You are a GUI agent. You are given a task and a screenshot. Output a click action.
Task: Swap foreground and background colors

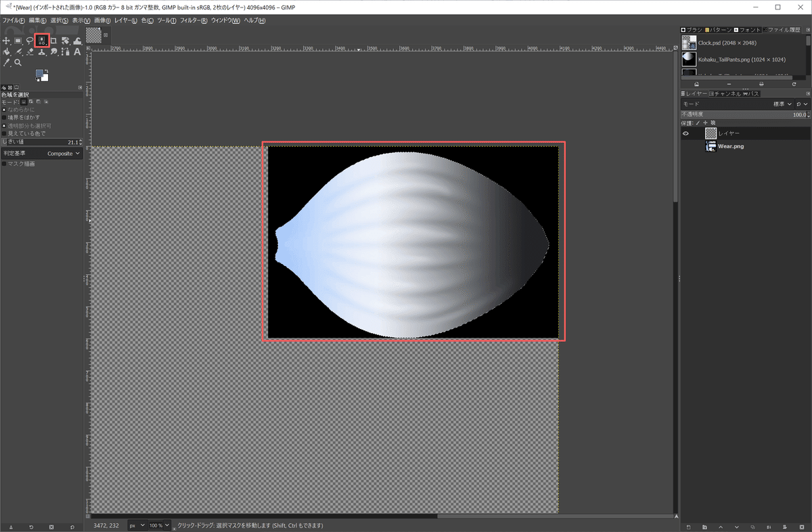pos(47,71)
